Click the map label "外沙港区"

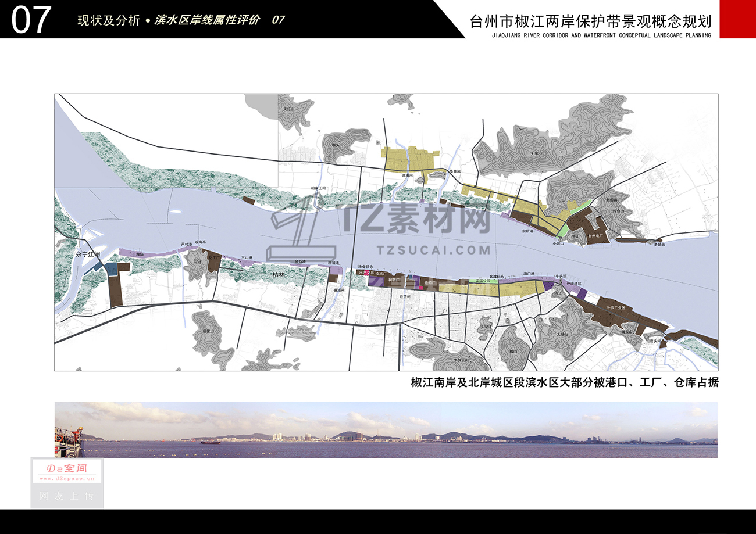[x=574, y=284]
